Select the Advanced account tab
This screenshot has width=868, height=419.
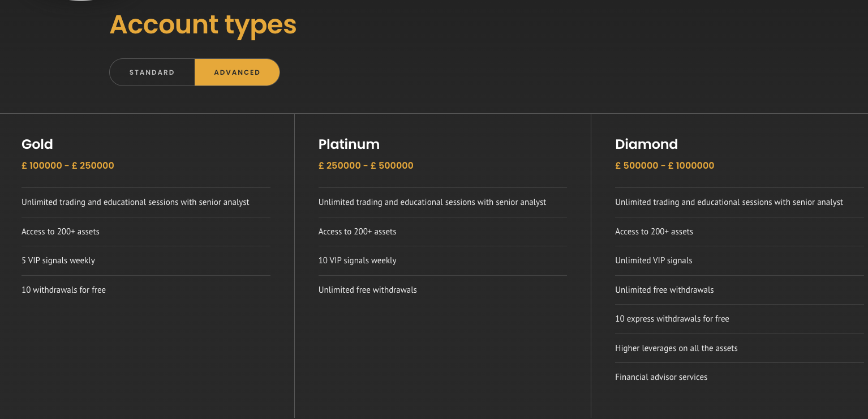[237, 72]
